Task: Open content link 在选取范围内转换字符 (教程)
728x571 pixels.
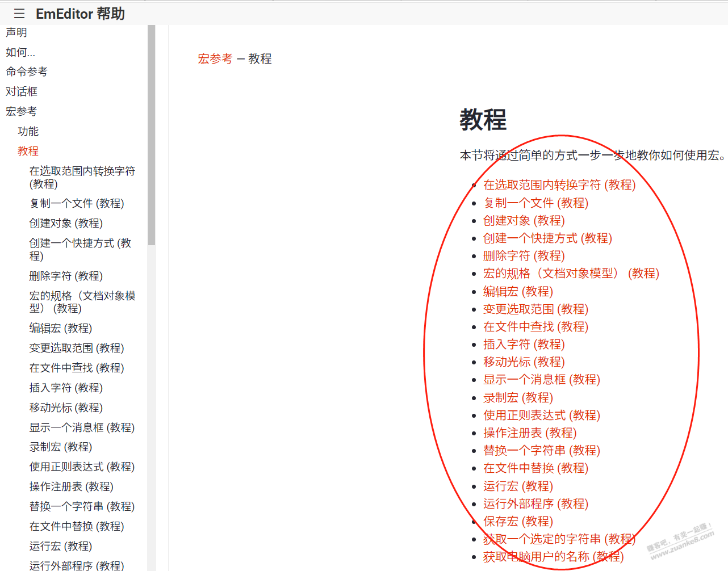Action: coord(559,185)
